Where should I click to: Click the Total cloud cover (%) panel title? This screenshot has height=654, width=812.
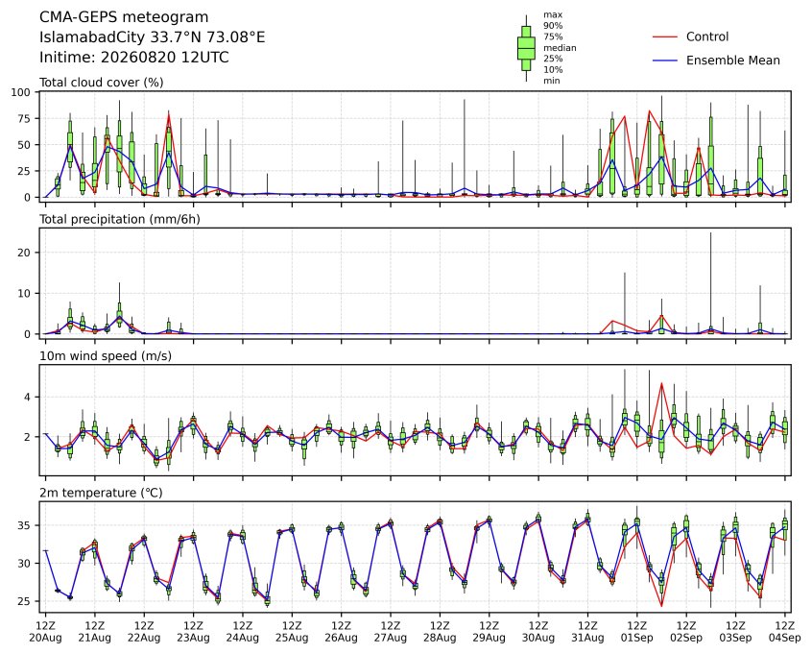[x=102, y=83]
